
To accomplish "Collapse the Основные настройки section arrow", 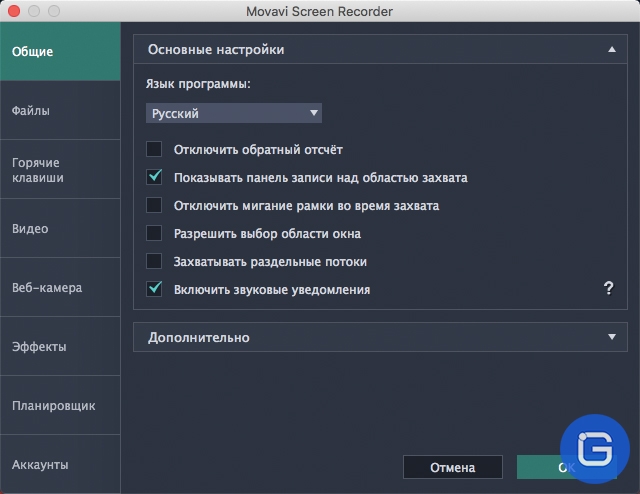I will [x=611, y=49].
